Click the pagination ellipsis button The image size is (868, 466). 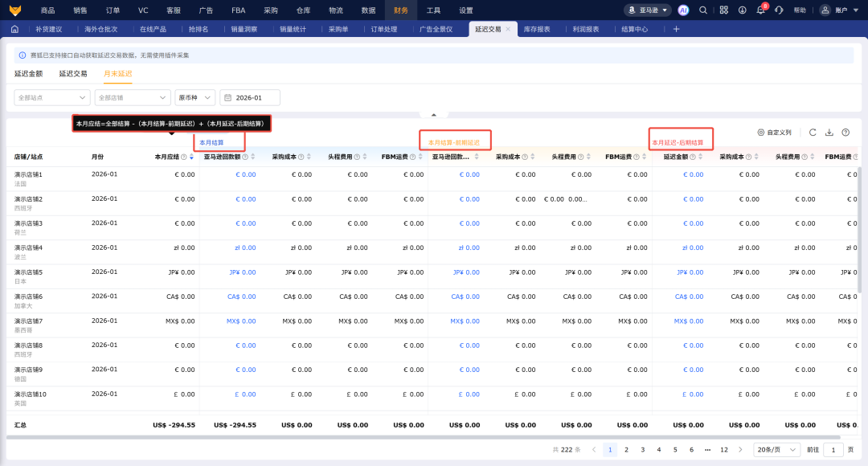click(x=707, y=449)
